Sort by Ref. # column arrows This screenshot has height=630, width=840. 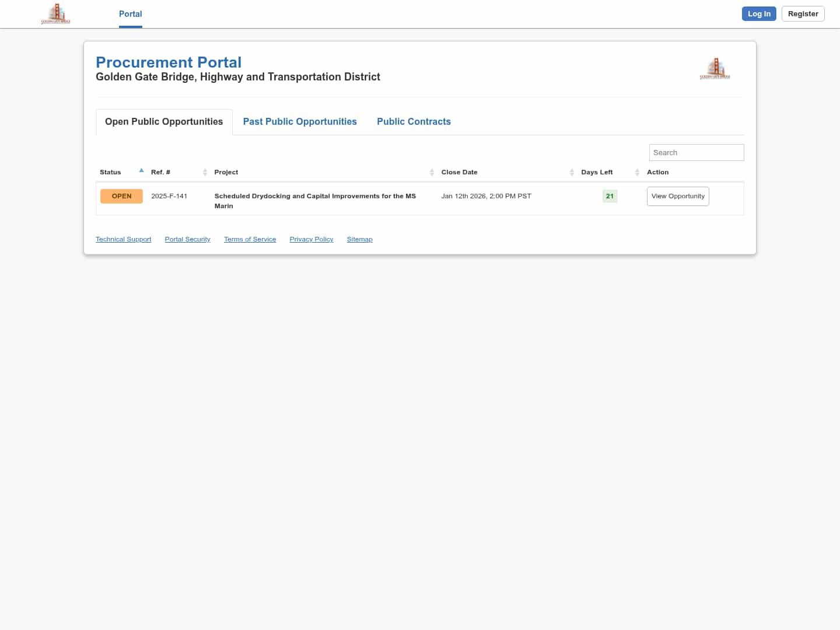click(x=205, y=172)
